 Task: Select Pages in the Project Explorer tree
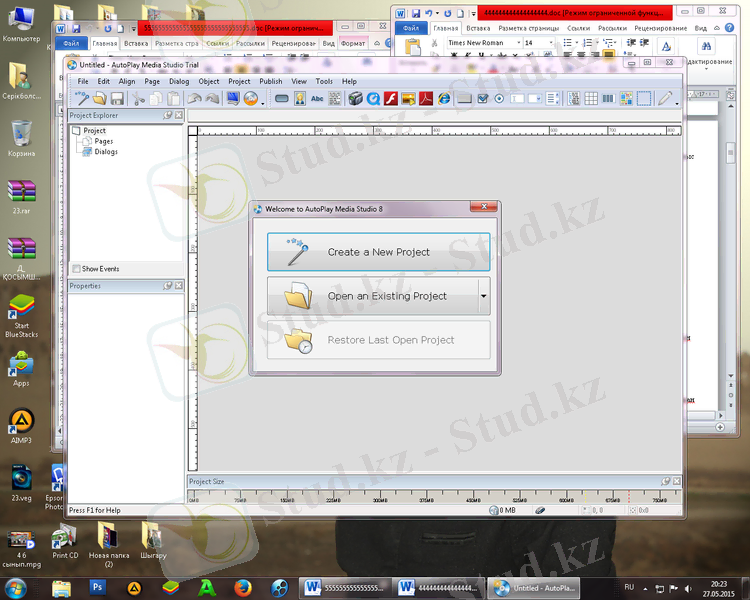(104, 141)
